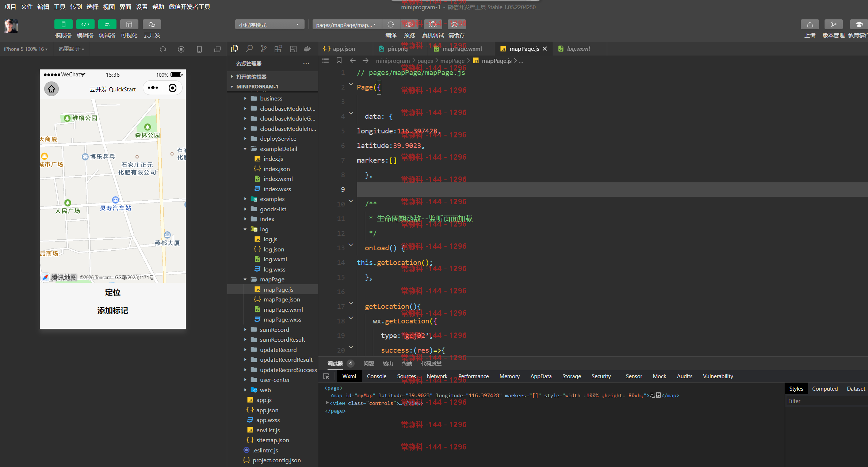Switch to the Computed styles tab

point(825,388)
